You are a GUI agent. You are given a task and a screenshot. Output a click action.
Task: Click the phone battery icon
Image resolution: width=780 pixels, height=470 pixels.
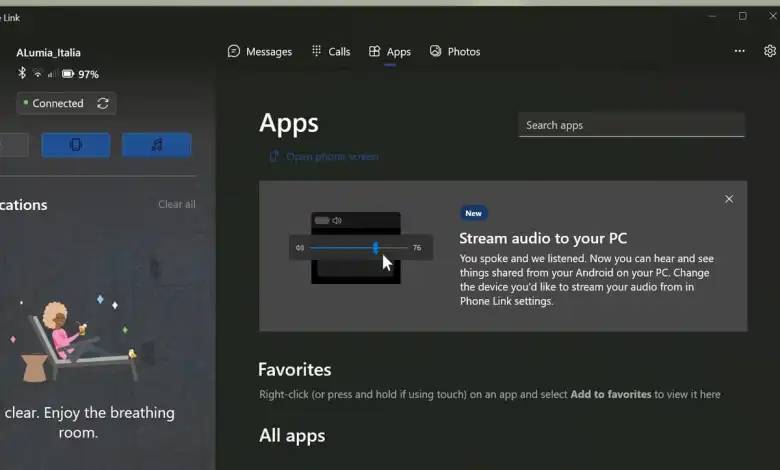(x=67, y=74)
